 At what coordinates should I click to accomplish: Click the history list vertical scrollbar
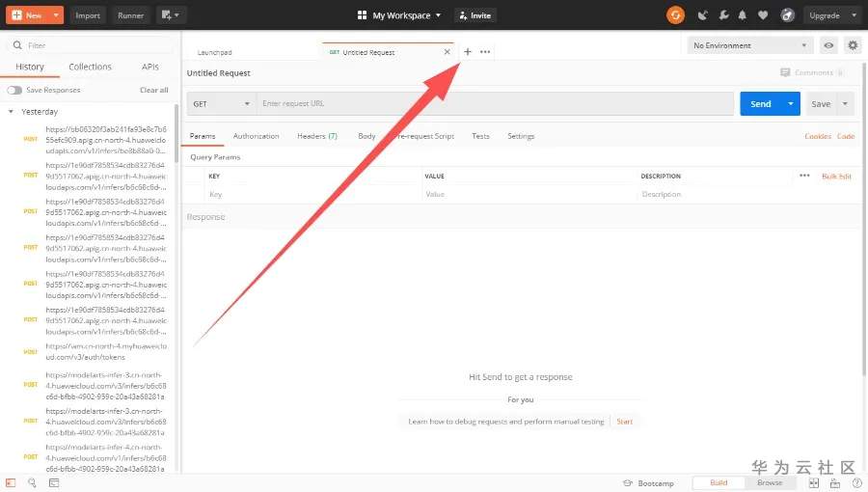(x=176, y=133)
